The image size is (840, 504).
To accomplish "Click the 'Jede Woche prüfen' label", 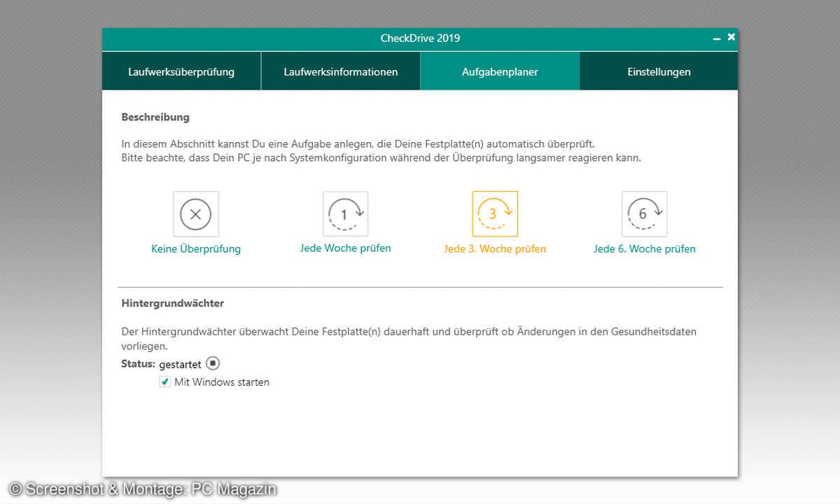I will point(346,248).
